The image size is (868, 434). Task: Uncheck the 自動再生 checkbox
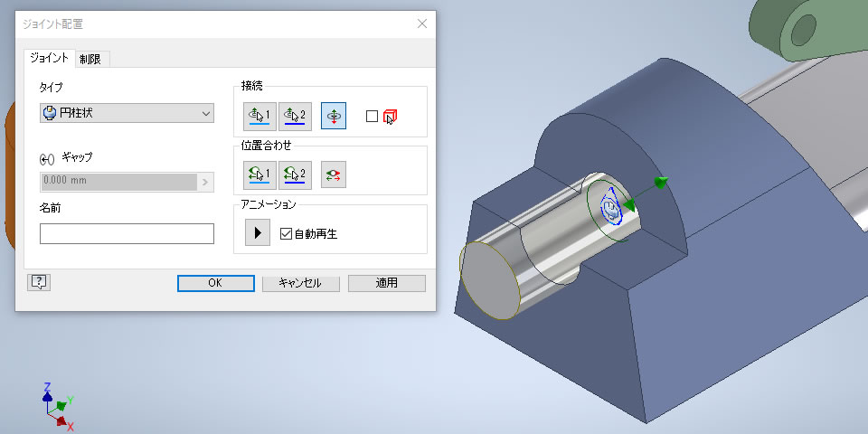coord(287,233)
